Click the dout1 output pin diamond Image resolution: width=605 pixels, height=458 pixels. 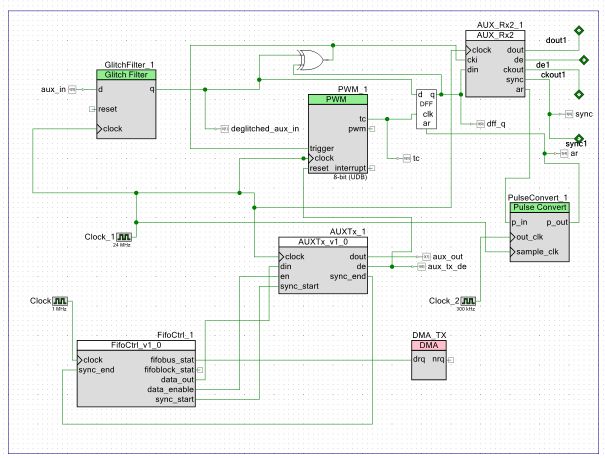(577, 30)
